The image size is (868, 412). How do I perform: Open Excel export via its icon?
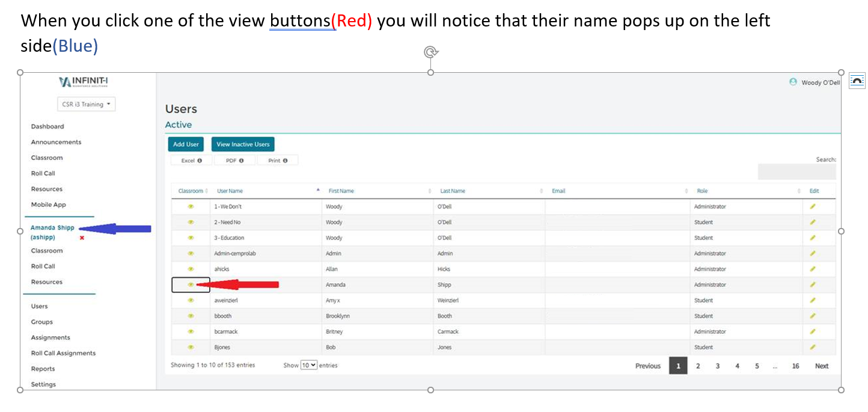tap(191, 160)
